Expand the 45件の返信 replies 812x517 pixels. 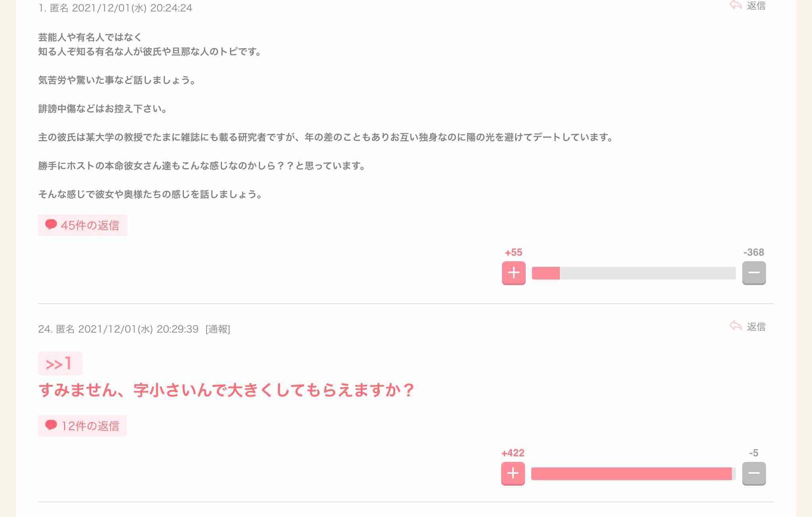point(82,225)
